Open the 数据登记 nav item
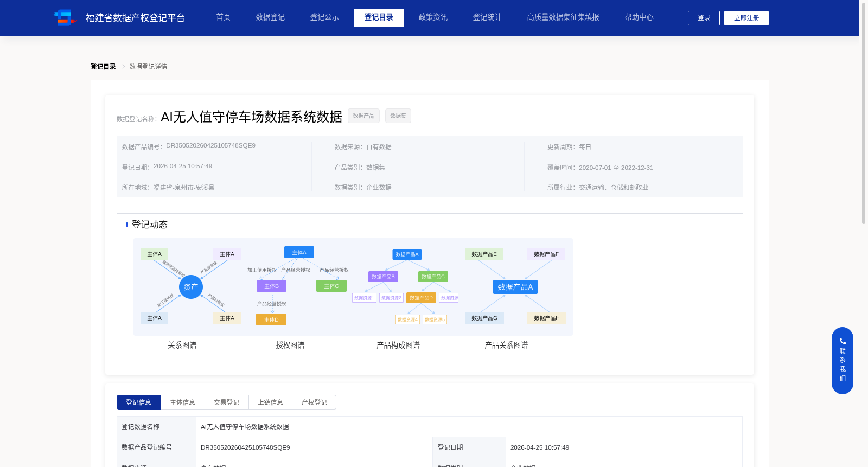868x467 pixels. click(x=270, y=17)
